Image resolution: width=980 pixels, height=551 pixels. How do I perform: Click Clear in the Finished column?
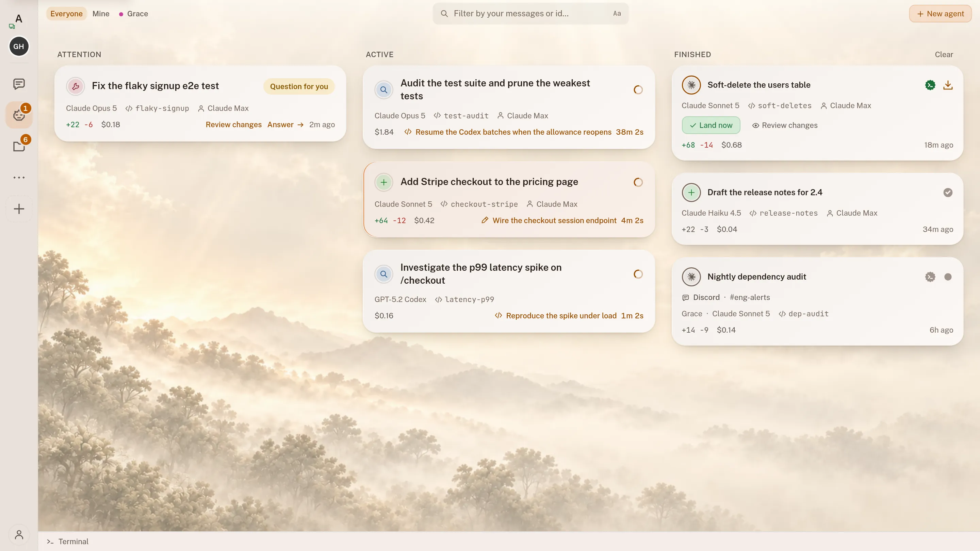[944, 54]
